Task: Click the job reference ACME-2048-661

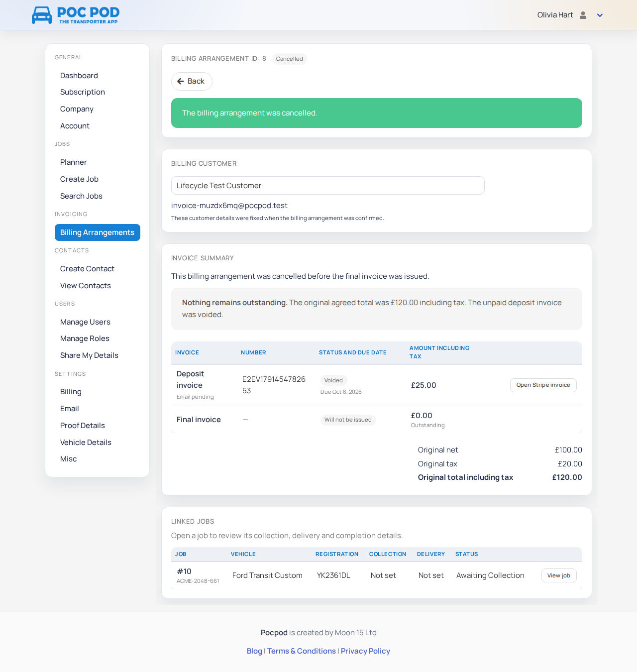Action: click(x=198, y=581)
